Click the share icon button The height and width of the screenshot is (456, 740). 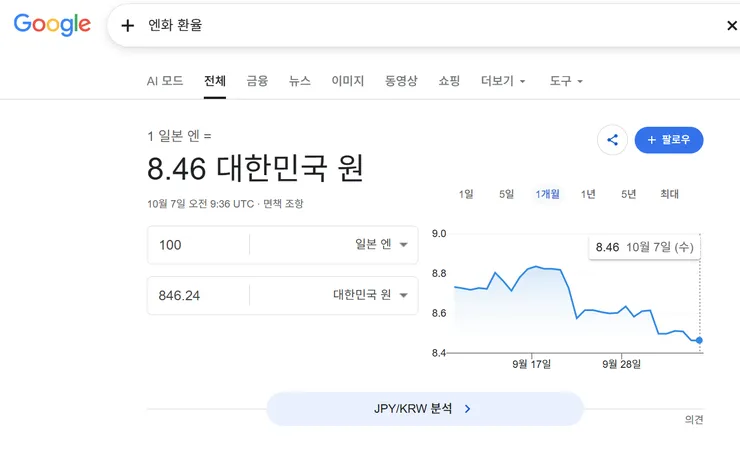point(612,140)
